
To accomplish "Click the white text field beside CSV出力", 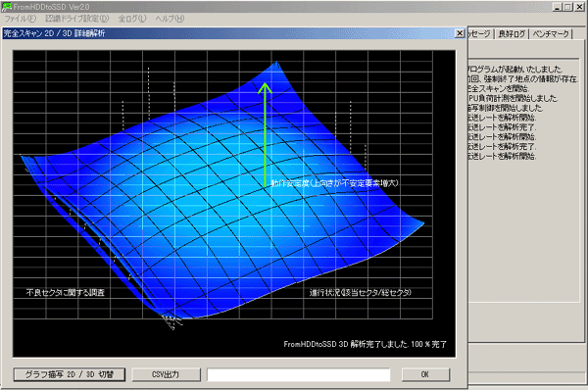I will click(x=299, y=374).
